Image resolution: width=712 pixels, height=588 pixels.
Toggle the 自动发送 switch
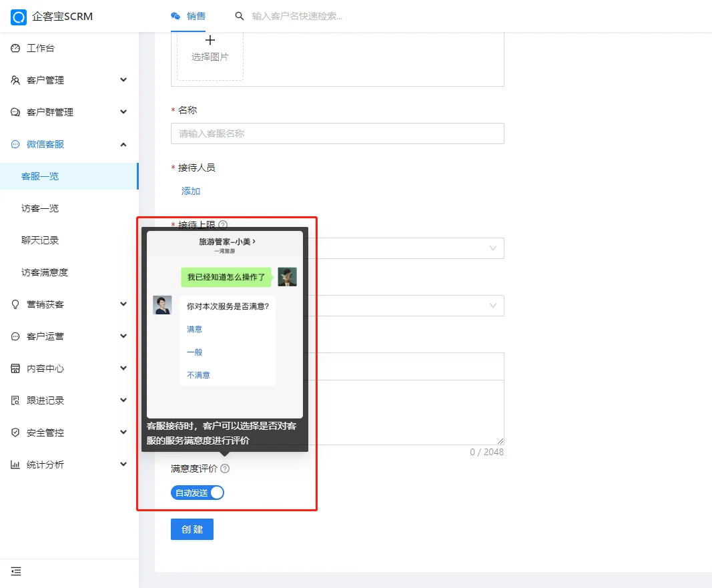coord(198,493)
